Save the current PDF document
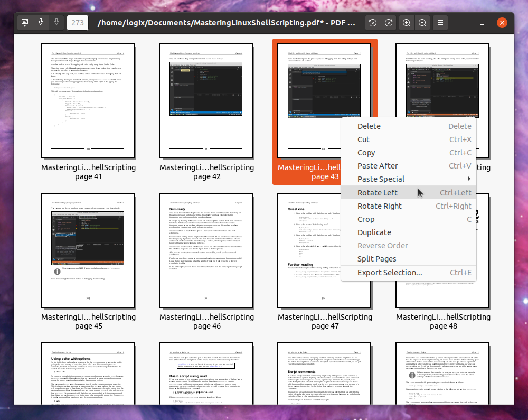The height and width of the screenshot is (420, 528). pyautogui.click(x=41, y=22)
